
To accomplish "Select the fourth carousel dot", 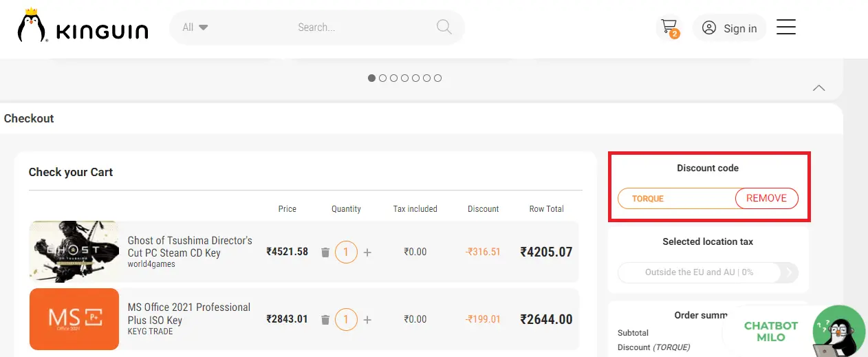I will (x=405, y=78).
